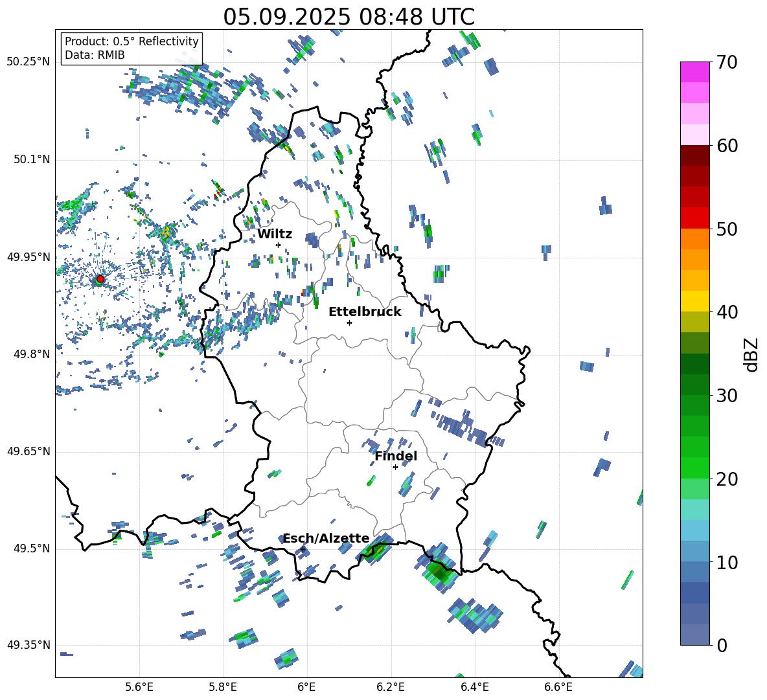Click the 50 colorbar tick label
Viewport: 767px width, 700px height.
click(x=726, y=229)
